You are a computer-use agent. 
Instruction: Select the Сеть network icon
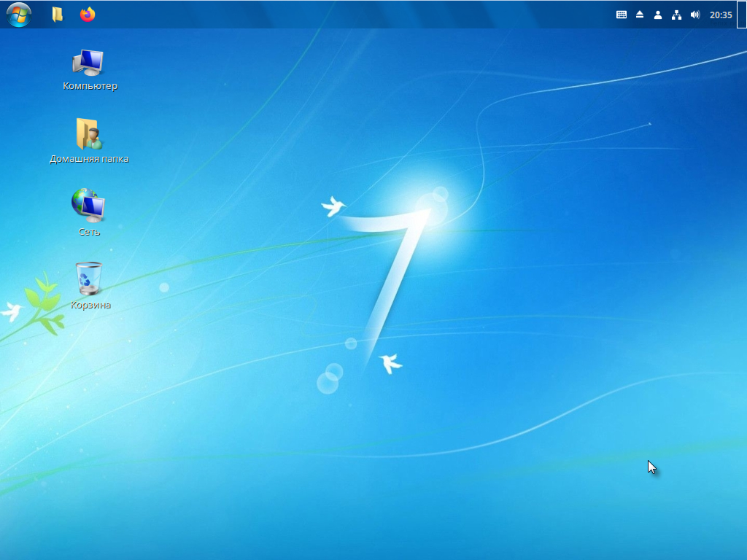point(88,205)
